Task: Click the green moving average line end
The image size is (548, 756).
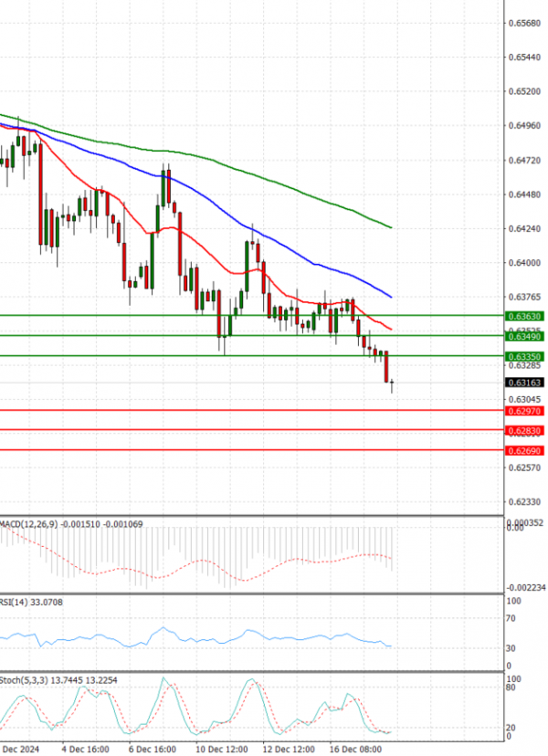Action: pyautogui.click(x=391, y=227)
